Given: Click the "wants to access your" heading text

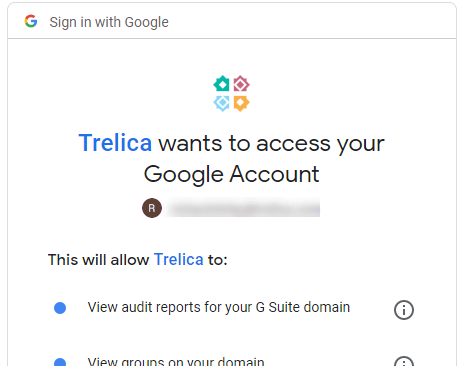Looking at the screenshot, I should point(271,144).
